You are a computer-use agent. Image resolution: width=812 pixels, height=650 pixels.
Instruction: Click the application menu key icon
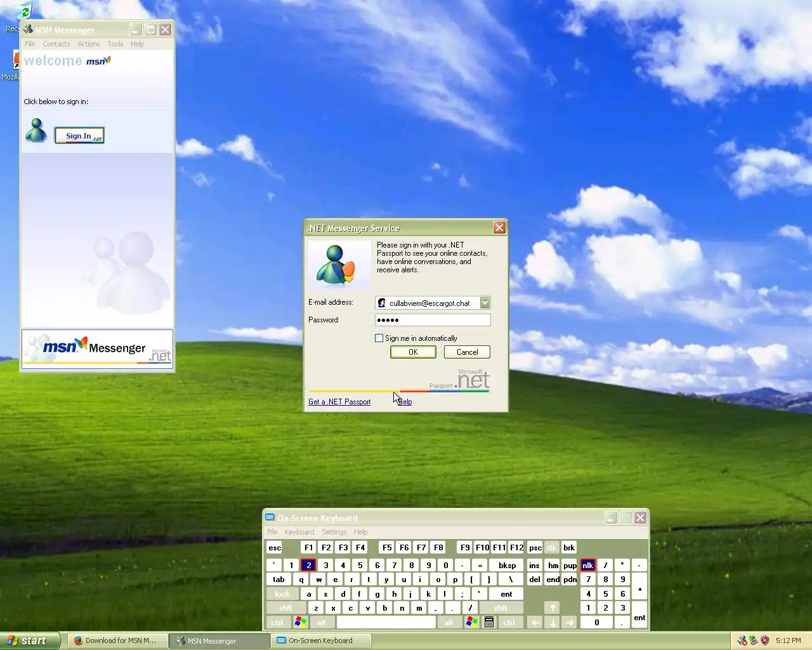tap(489, 623)
